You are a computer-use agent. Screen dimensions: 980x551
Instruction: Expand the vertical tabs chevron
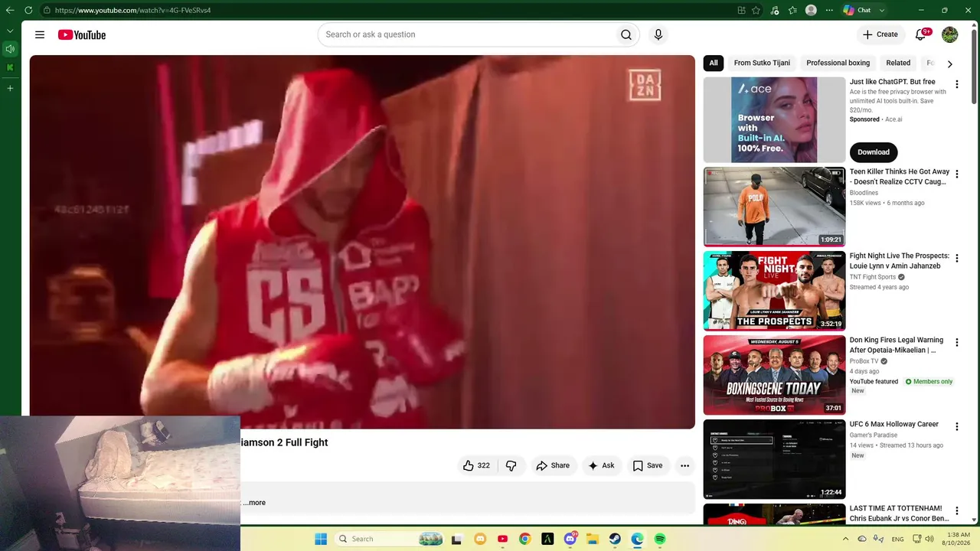click(10, 31)
